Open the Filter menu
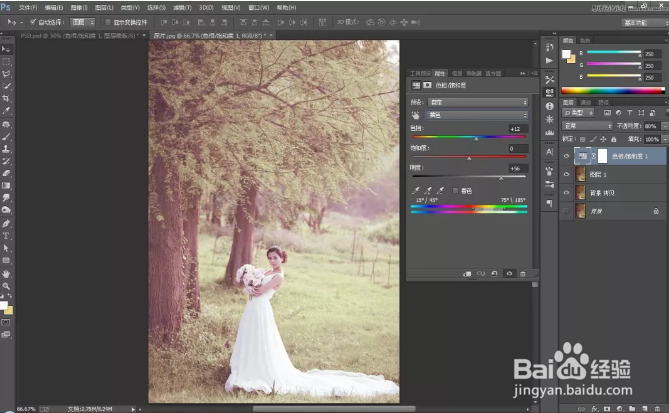Screen dimensions: 669x413 click(x=182, y=8)
